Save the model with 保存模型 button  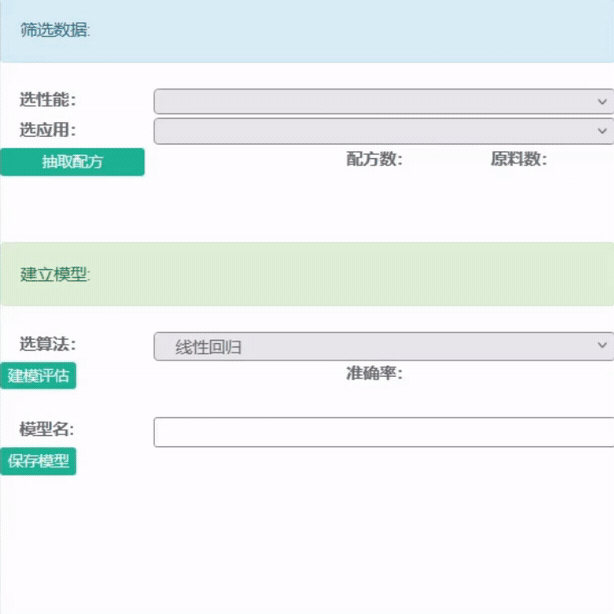pyautogui.click(x=38, y=461)
